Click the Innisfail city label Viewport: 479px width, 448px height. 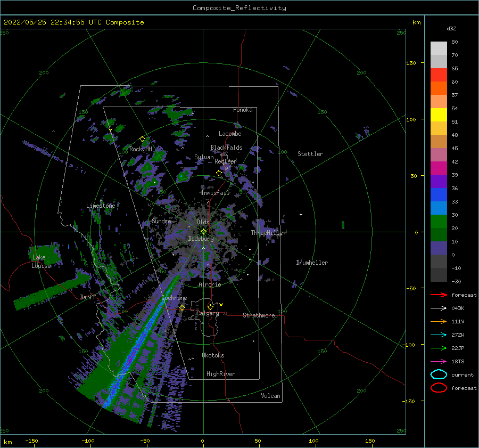[215, 193]
